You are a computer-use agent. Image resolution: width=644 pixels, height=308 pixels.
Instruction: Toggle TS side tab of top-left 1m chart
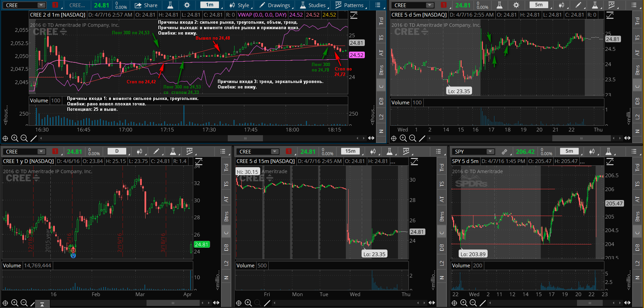[x=381, y=37]
